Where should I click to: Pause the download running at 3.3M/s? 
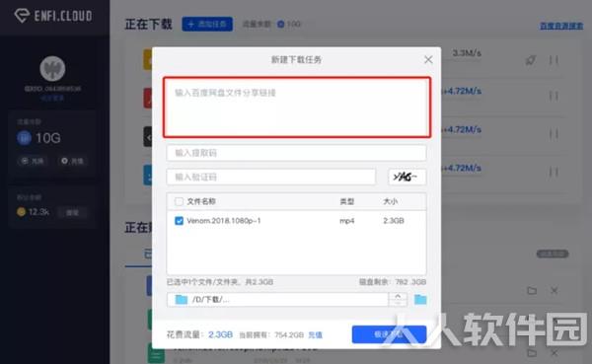point(554,60)
